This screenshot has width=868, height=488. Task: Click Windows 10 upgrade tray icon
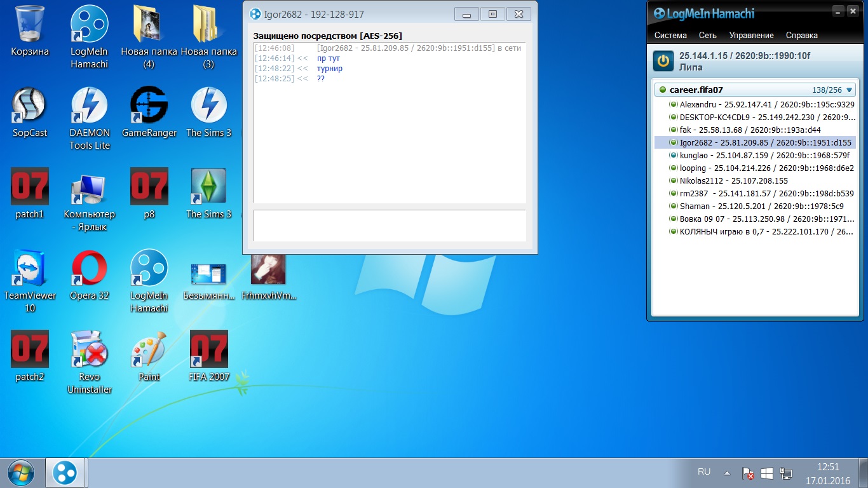click(x=767, y=473)
